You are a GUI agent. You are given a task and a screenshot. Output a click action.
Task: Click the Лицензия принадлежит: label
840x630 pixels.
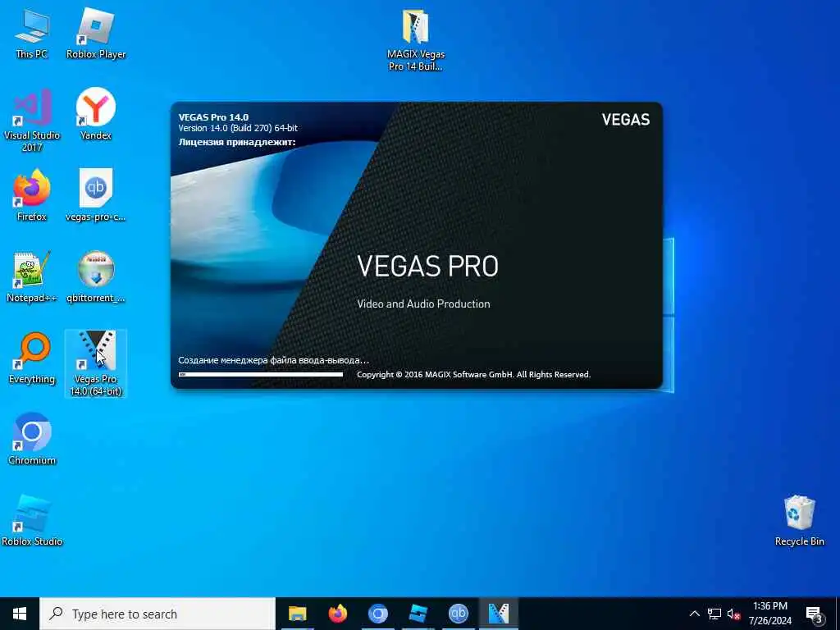237,143
